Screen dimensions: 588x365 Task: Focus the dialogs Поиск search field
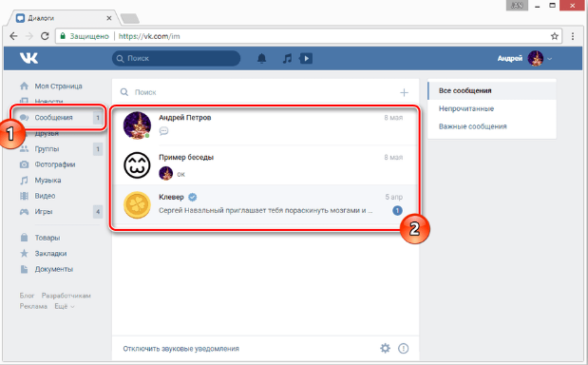[x=258, y=92]
